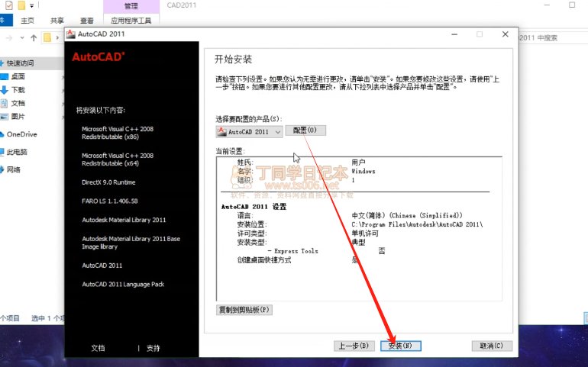Click the 安装(N) install button
Screen dimensions: 588x367
(400, 346)
